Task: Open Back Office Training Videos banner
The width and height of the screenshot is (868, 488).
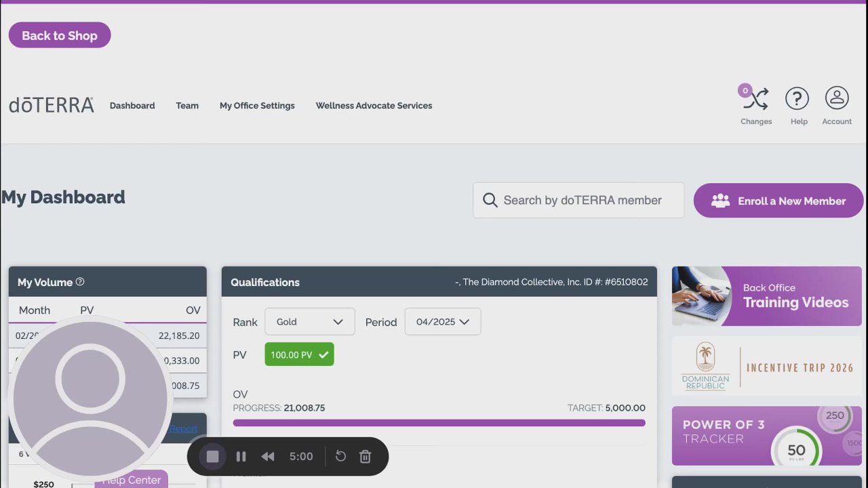Action: pos(767,296)
